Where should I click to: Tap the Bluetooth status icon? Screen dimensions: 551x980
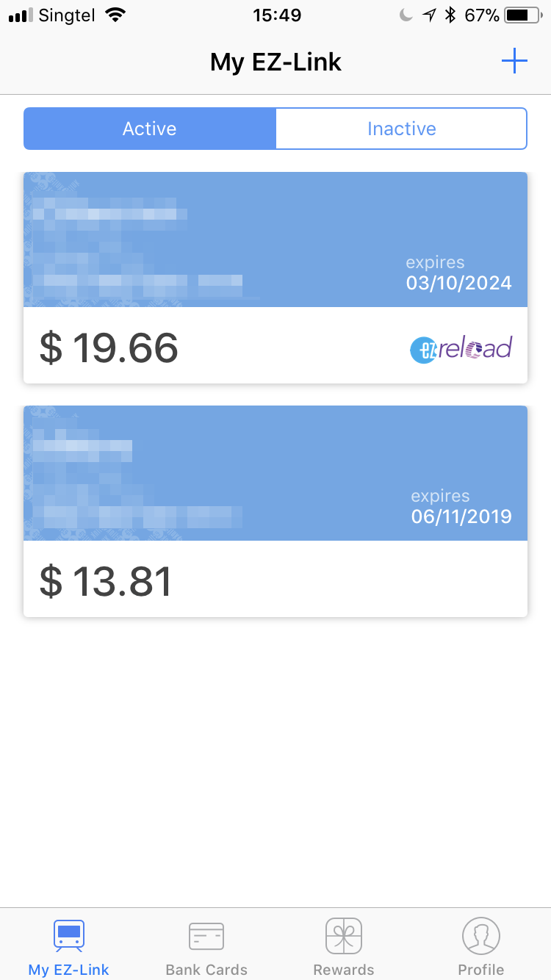tap(450, 15)
